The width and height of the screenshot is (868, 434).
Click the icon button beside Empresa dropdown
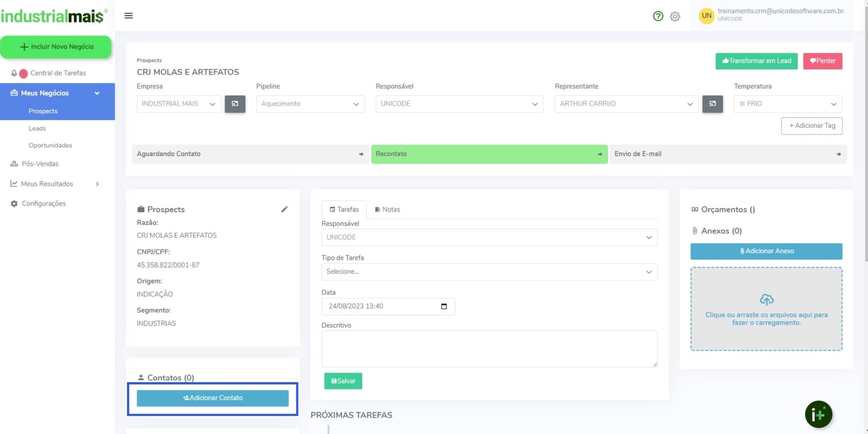pyautogui.click(x=235, y=104)
